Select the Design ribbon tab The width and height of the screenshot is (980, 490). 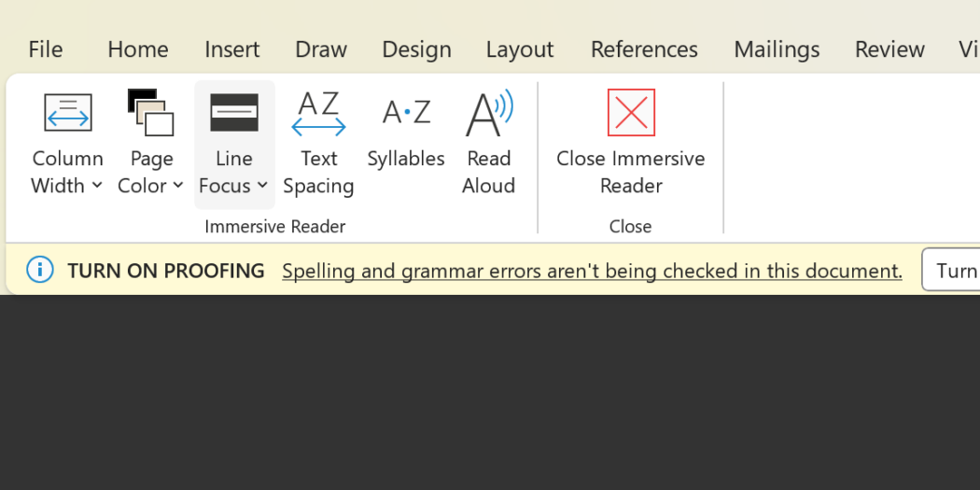pyautogui.click(x=416, y=49)
